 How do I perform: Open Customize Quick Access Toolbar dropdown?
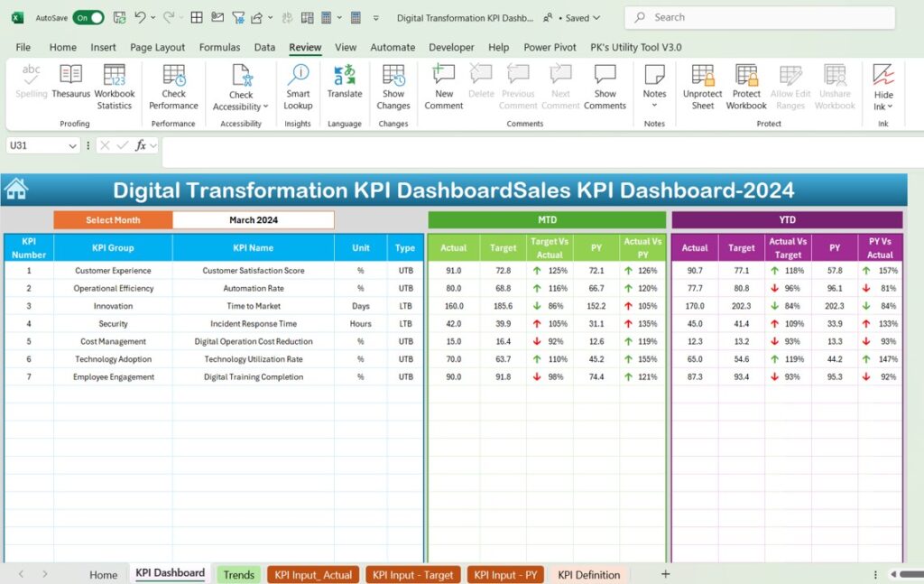tap(376, 18)
